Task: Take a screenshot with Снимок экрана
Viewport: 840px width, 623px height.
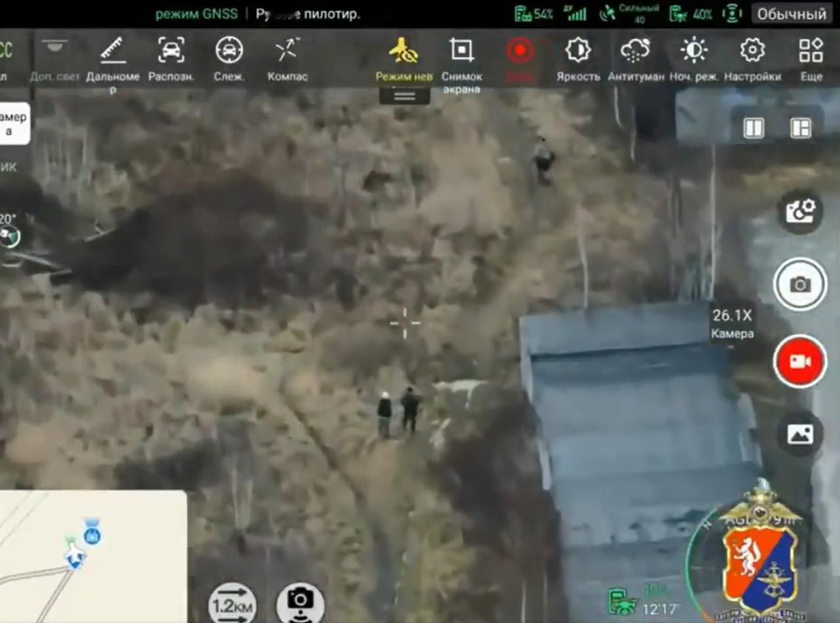Action: [x=461, y=64]
